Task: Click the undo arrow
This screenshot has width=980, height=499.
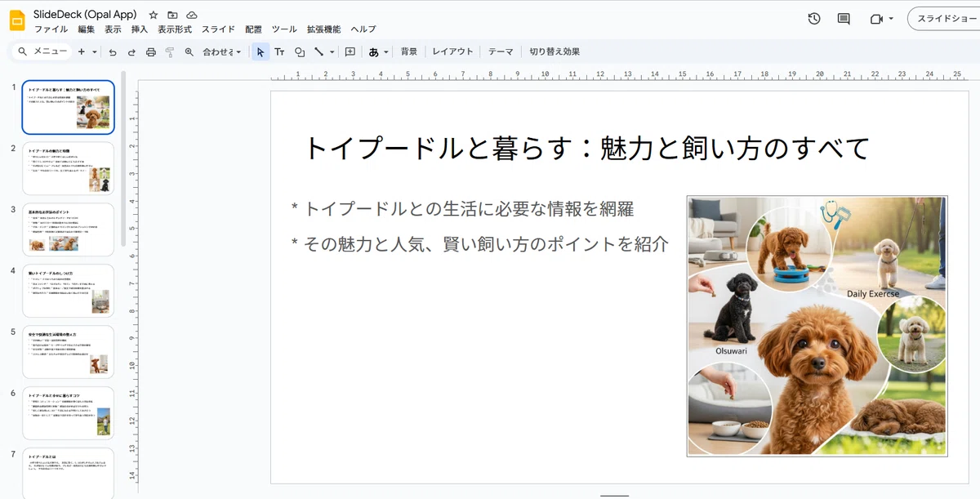Action: (x=113, y=51)
